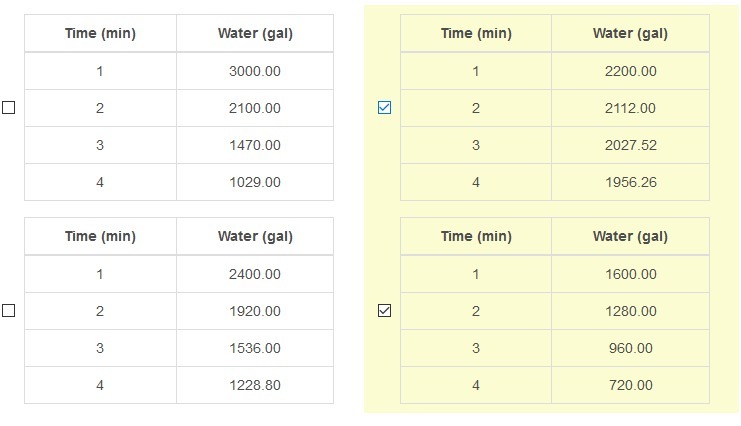Click the 2100.00 water value cell

(x=255, y=108)
